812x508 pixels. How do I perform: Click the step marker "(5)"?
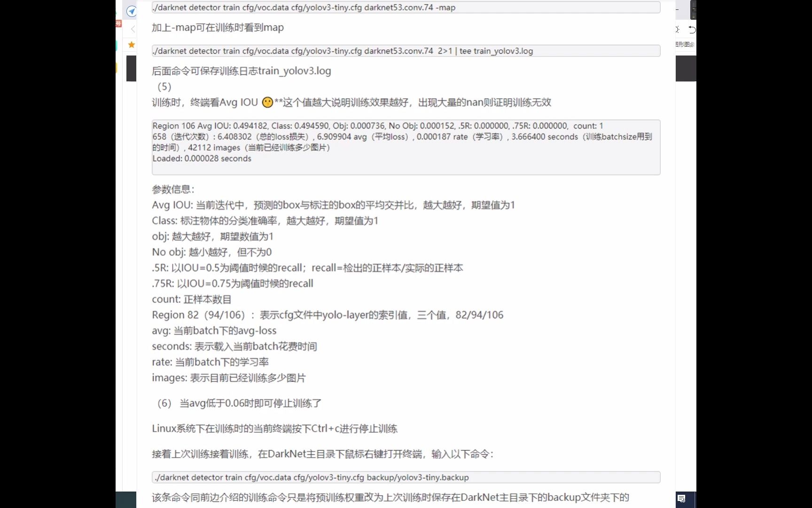click(x=164, y=87)
